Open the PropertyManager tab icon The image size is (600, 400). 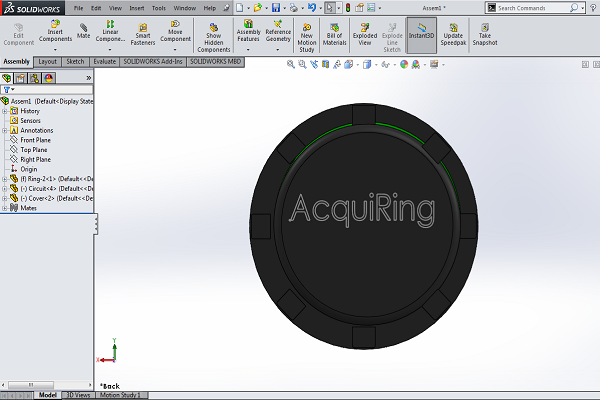pyautogui.click(x=21, y=78)
